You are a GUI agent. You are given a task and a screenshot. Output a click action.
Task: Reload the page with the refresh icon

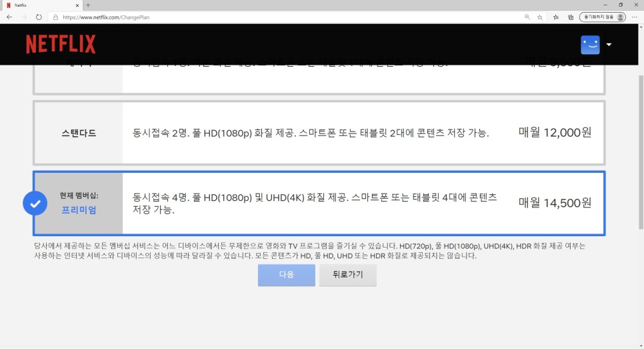(x=39, y=17)
